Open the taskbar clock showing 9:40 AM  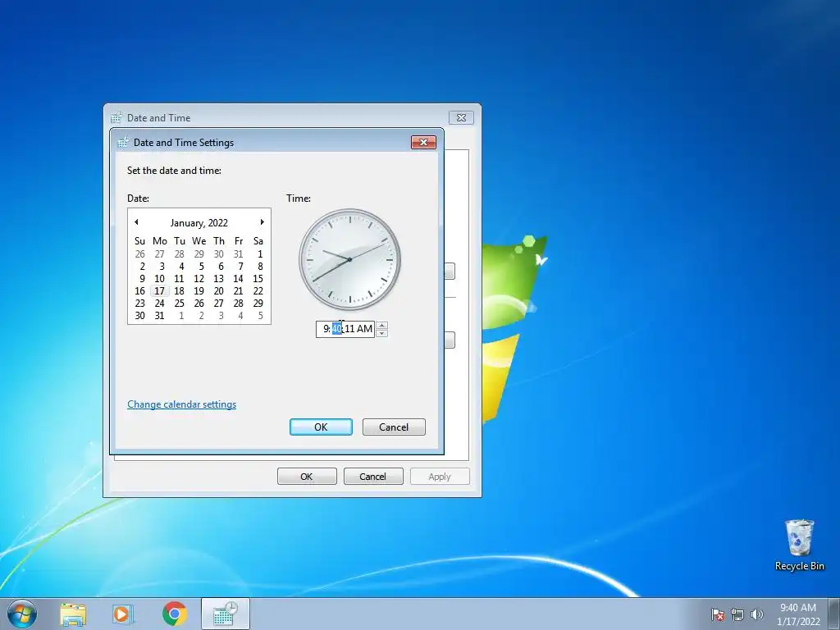(798, 614)
